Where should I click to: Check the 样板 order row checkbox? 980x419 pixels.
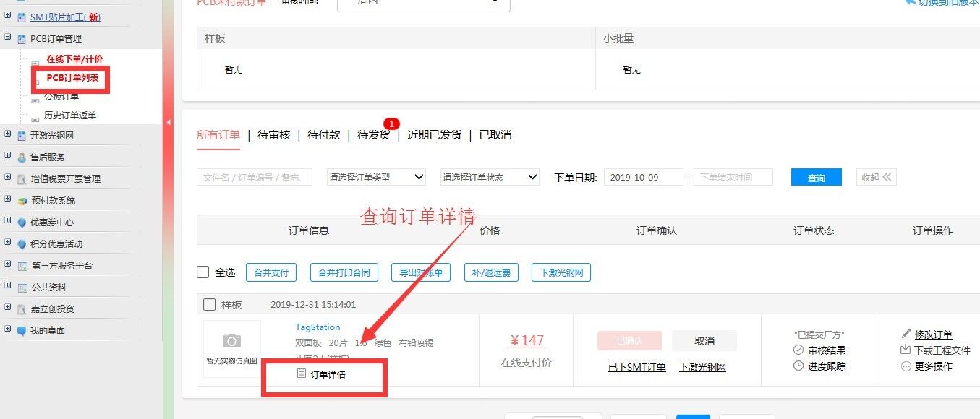(x=209, y=305)
